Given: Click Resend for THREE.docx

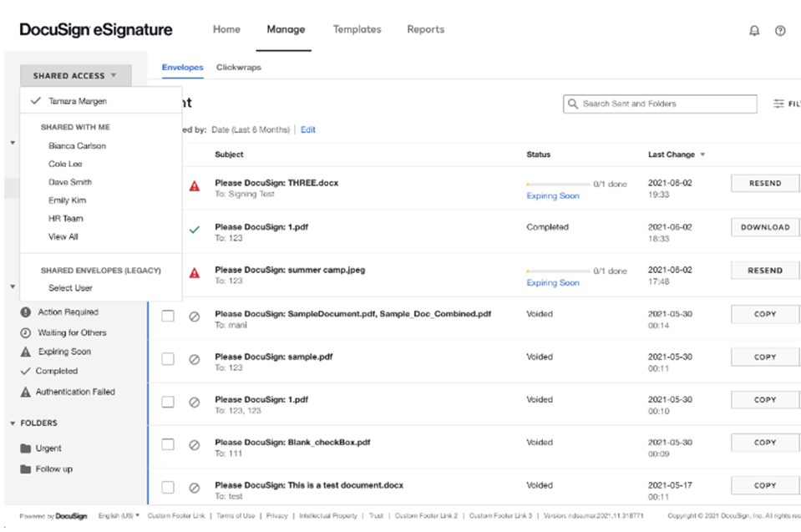Looking at the screenshot, I should tap(765, 183).
